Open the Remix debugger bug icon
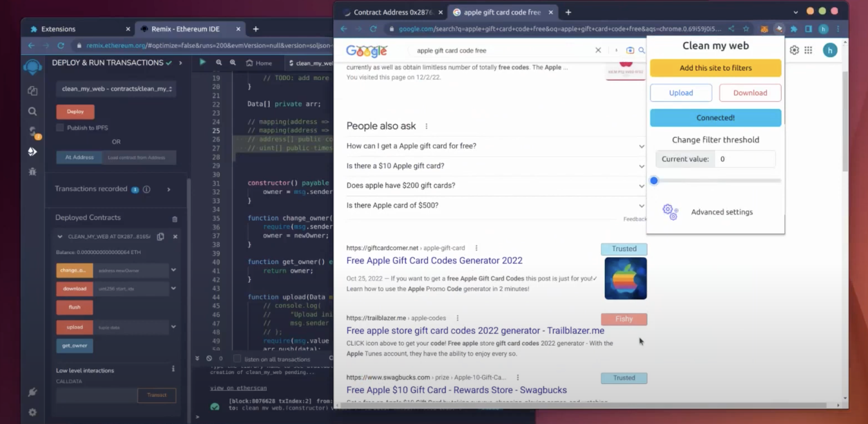This screenshot has height=424, width=868. click(32, 172)
